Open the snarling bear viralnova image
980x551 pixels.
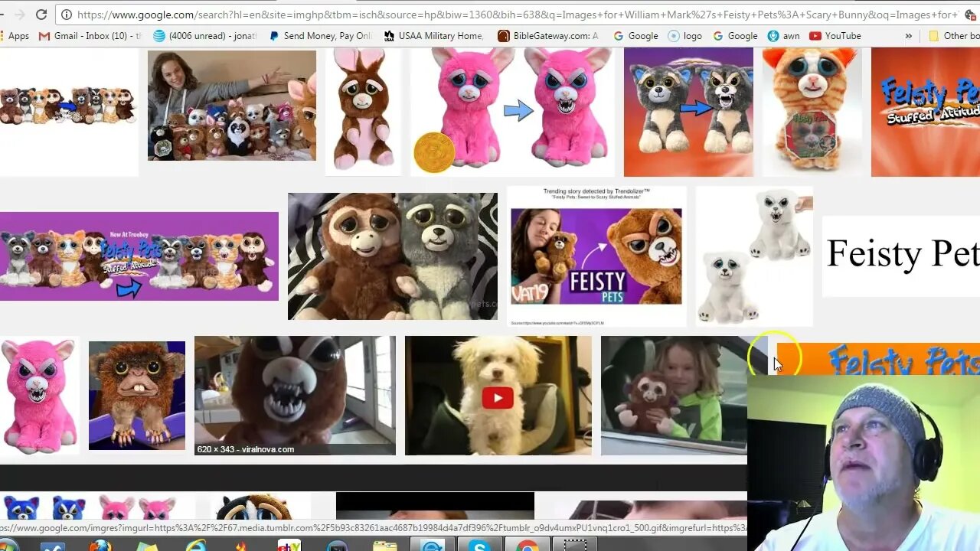pos(295,396)
